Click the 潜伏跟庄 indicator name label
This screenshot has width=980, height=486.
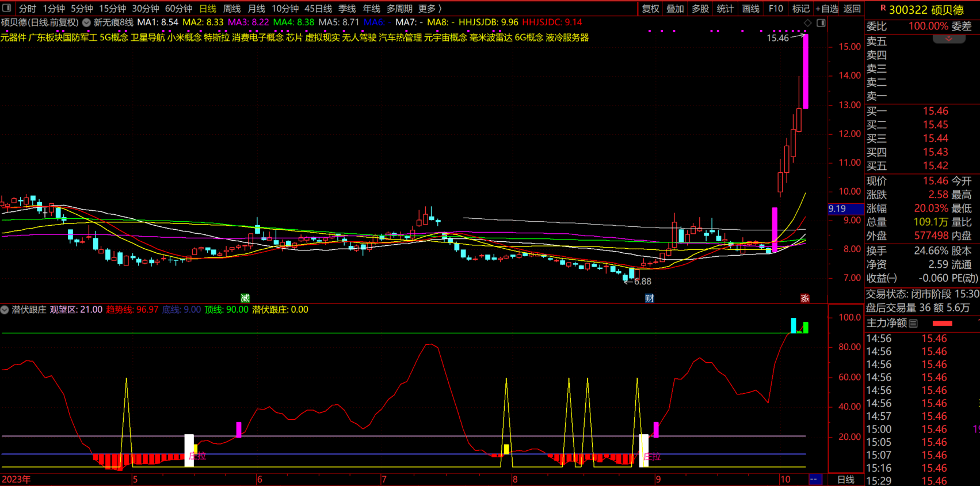click(29, 310)
